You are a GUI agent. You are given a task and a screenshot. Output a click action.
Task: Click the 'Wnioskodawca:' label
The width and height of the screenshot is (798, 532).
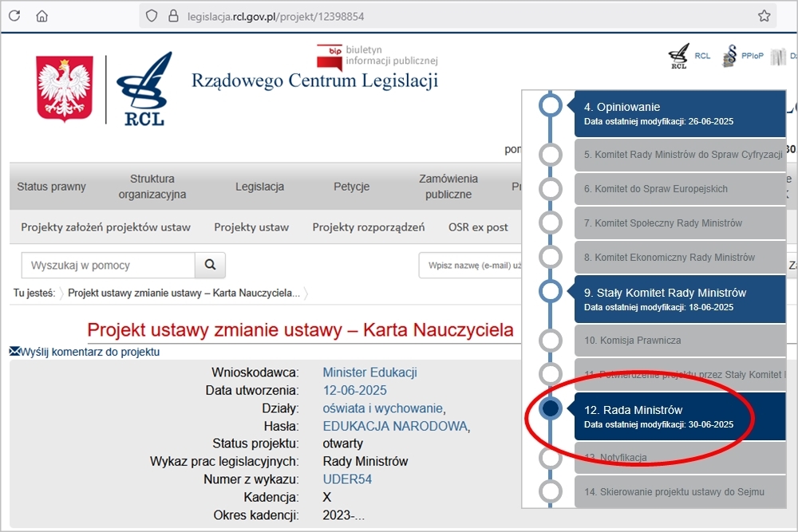255,372
